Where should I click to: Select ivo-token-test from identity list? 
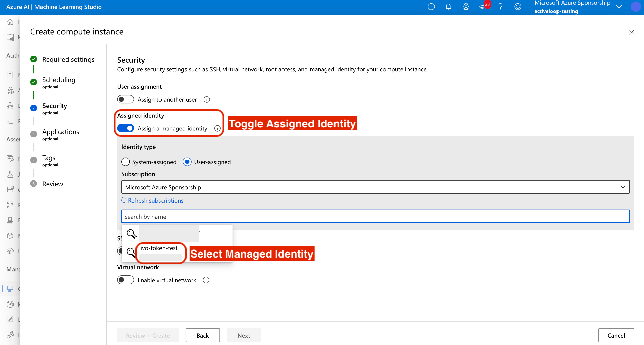point(159,248)
